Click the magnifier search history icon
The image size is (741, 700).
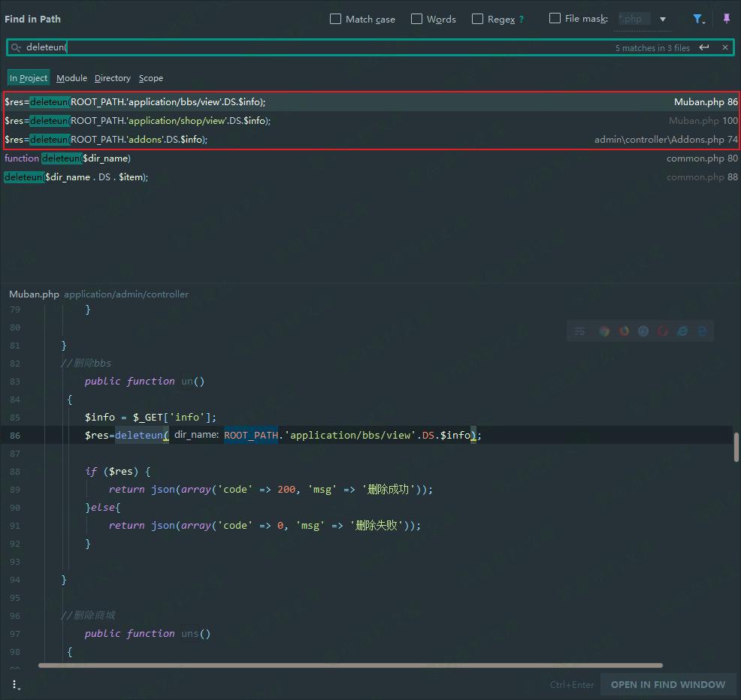pos(16,47)
